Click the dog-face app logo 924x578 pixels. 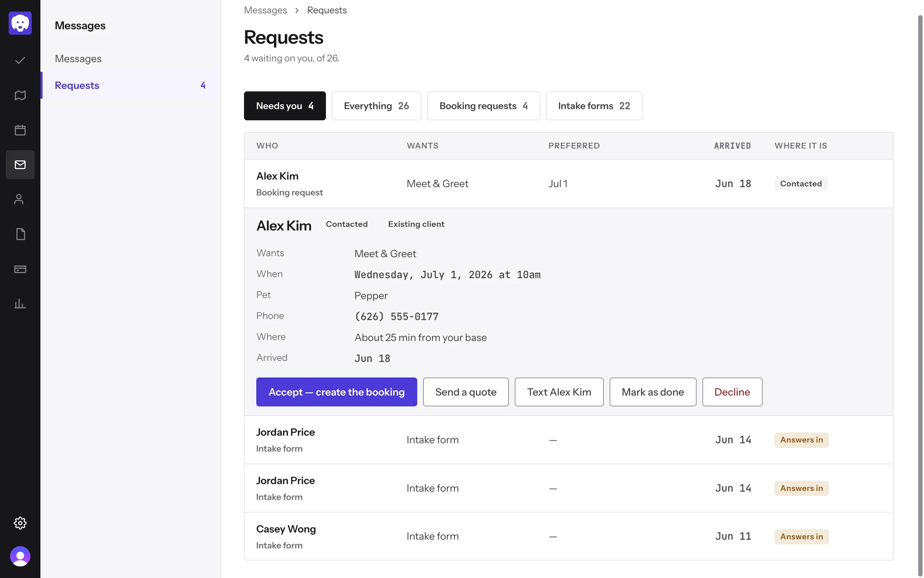coord(20,23)
